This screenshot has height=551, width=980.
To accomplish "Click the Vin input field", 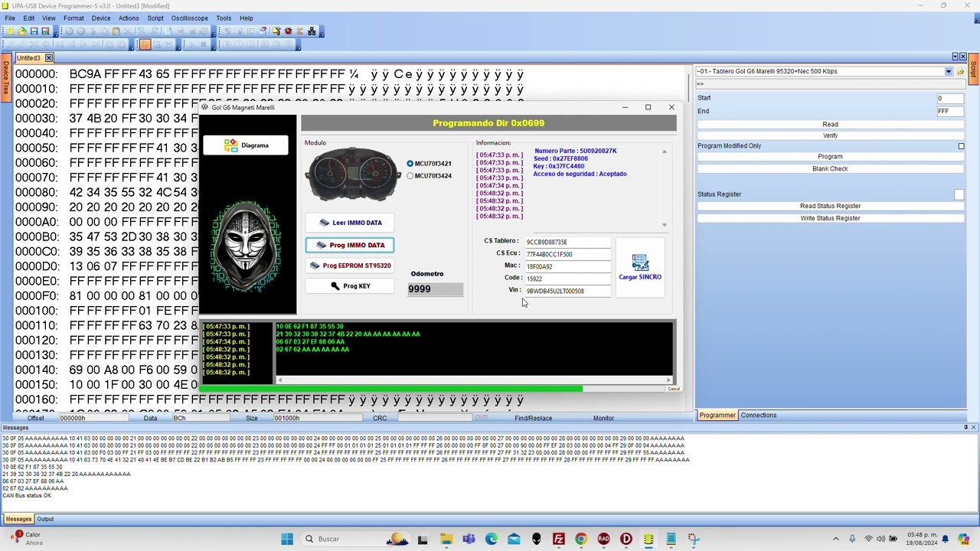I will tap(567, 291).
